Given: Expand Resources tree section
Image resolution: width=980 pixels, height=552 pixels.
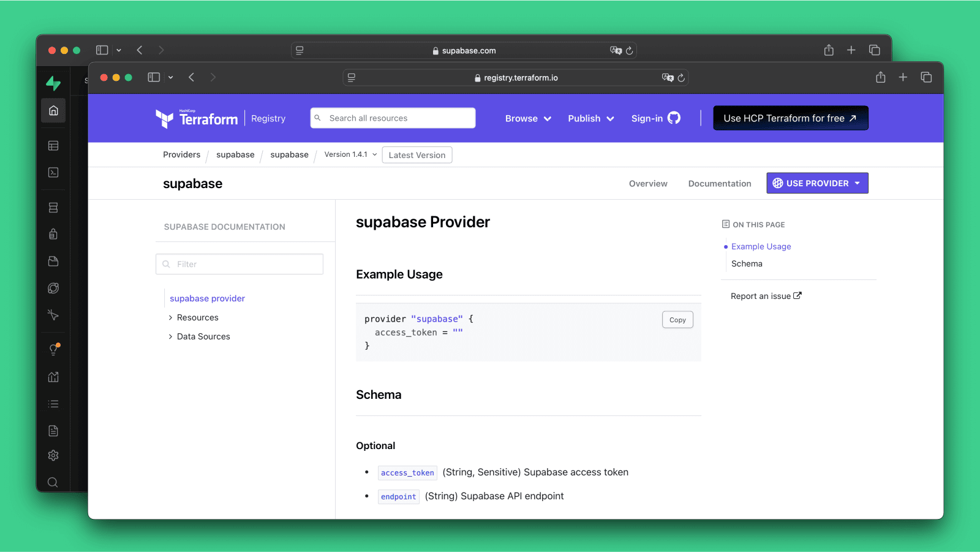Looking at the screenshot, I should [194, 317].
